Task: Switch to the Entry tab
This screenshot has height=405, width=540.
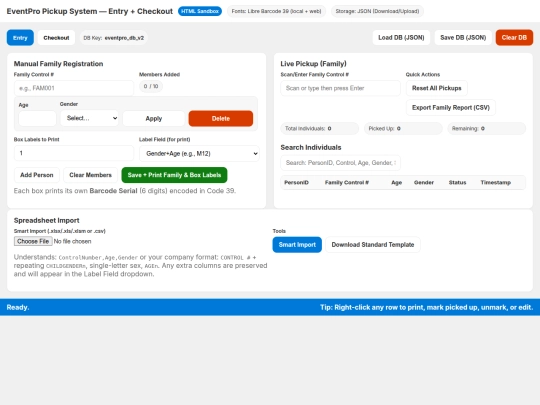Action: (x=20, y=38)
